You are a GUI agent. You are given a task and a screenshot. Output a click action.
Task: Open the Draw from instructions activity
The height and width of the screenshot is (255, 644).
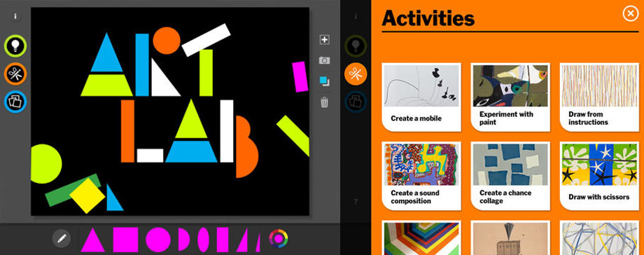click(599, 97)
